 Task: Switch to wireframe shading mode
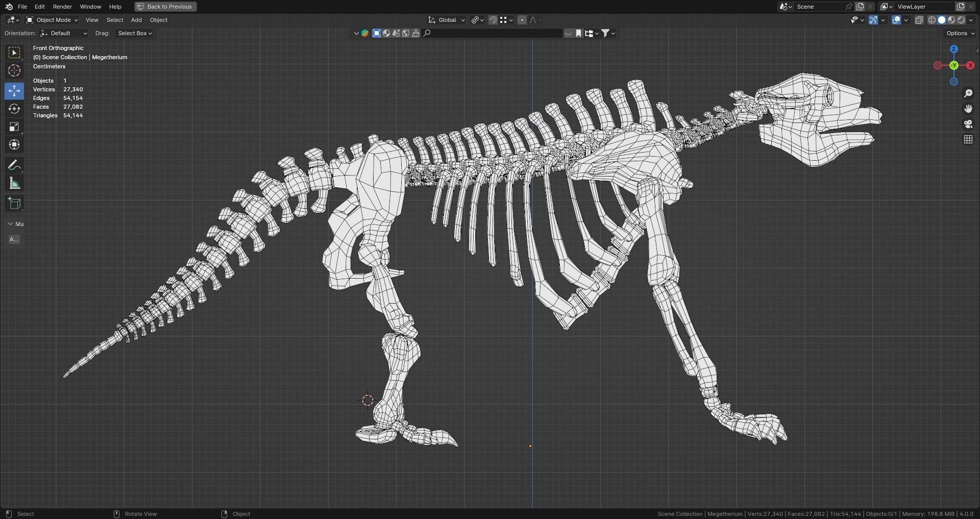932,20
